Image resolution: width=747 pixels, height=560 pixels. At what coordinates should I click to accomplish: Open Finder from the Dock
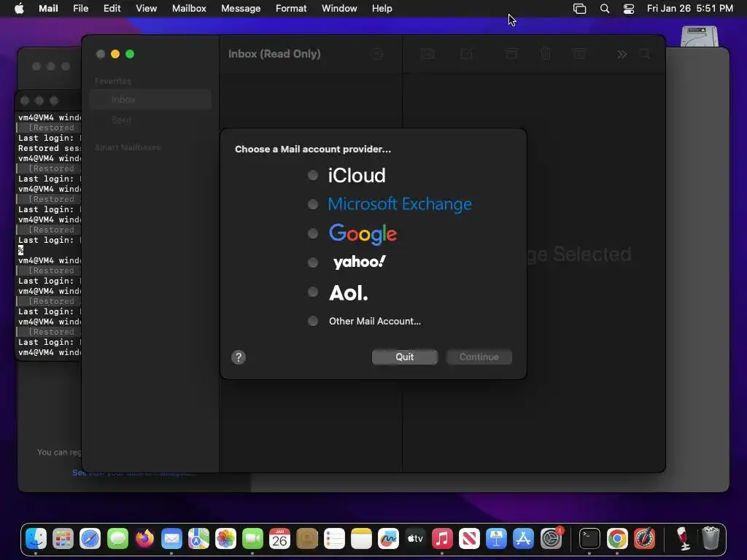click(36, 539)
